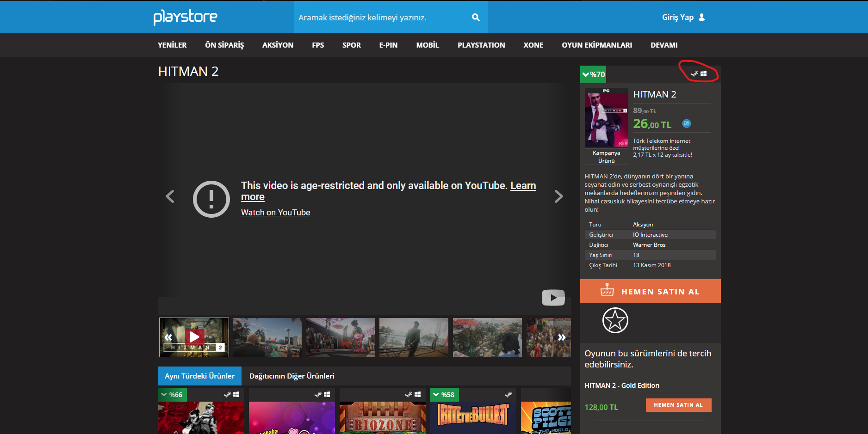Screen dimensions: 868x434
Task: Switch to the Dağıtıcının Diğer Ürünleri tab
Action: (292, 376)
